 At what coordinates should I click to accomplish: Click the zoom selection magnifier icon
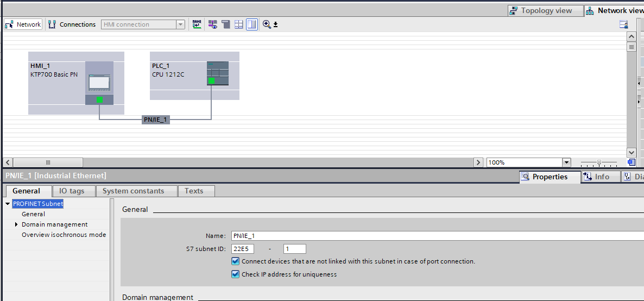click(x=267, y=24)
